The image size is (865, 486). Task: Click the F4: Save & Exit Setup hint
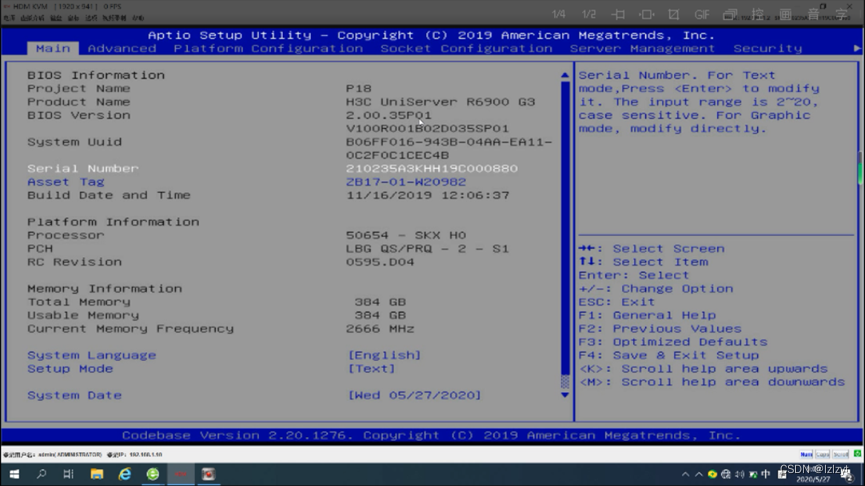coord(669,355)
